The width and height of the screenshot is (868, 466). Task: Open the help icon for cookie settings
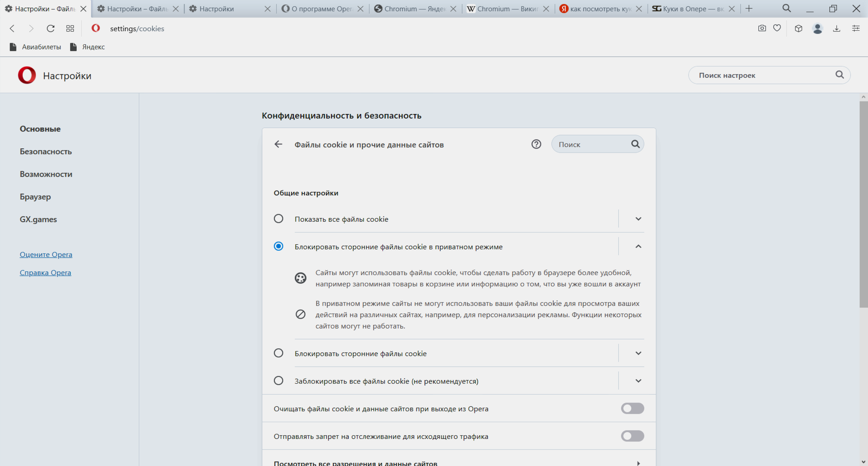[x=536, y=144]
